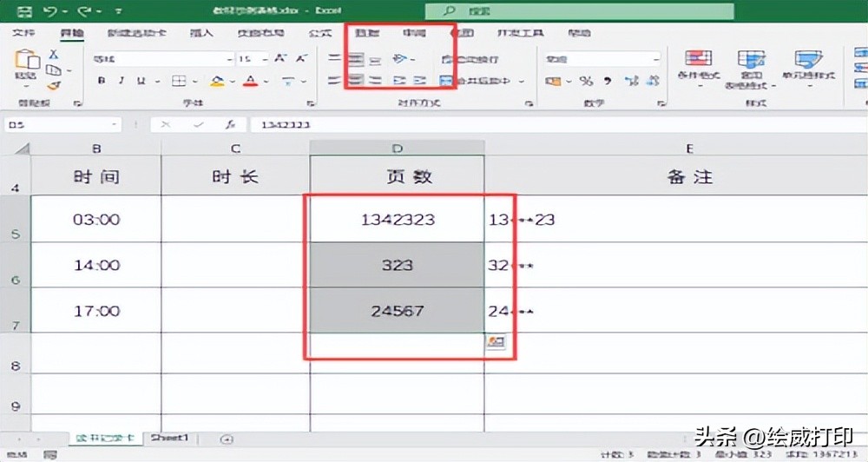Click the Name Box showing D5
The height and width of the screenshot is (462, 868).
(62, 125)
